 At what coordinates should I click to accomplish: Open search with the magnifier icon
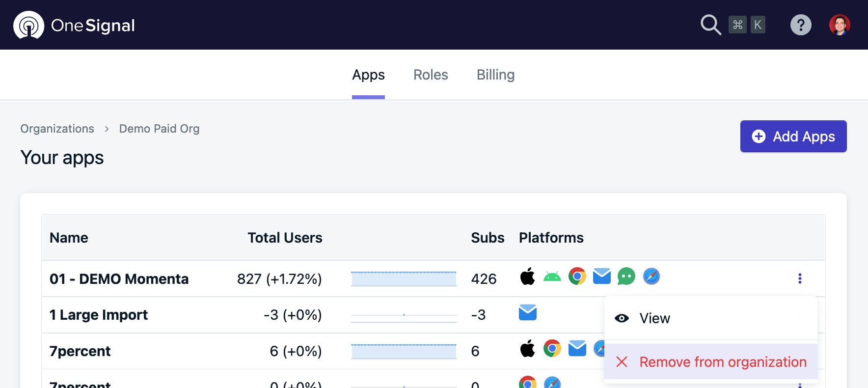tap(710, 25)
